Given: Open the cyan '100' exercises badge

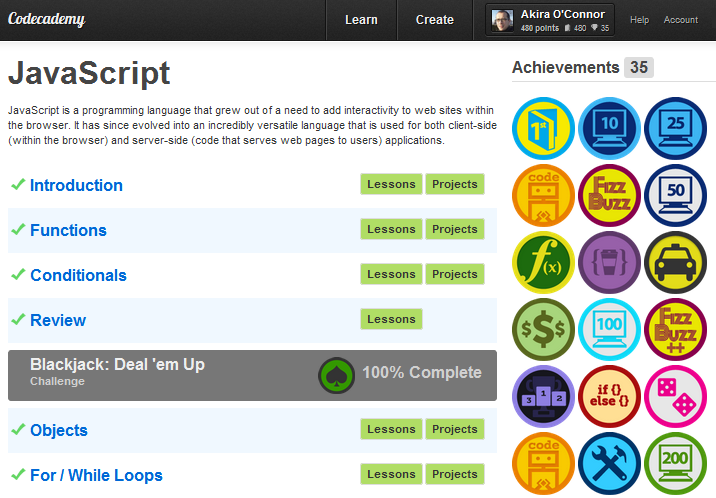Looking at the screenshot, I should tap(610, 329).
